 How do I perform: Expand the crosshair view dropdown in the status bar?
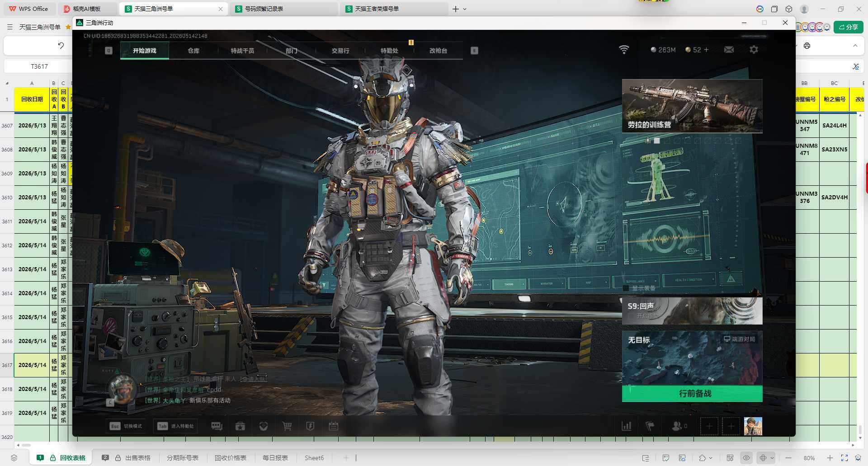tap(772, 458)
